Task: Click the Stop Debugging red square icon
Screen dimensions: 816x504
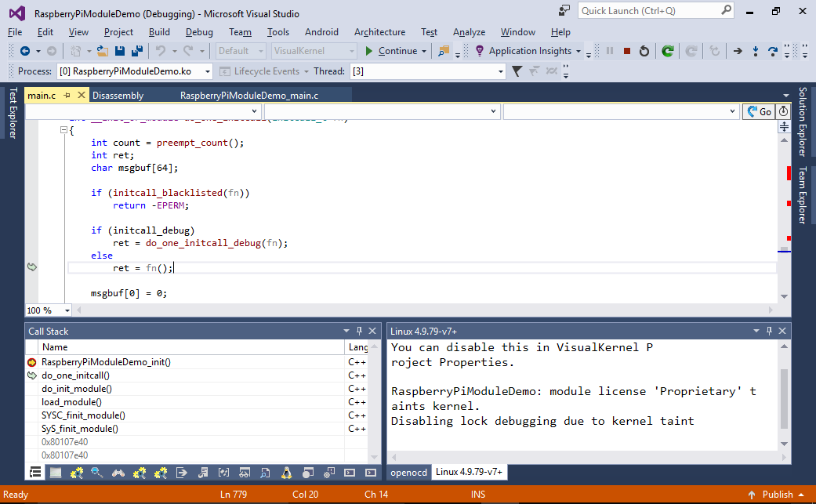Action: (627, 51)
